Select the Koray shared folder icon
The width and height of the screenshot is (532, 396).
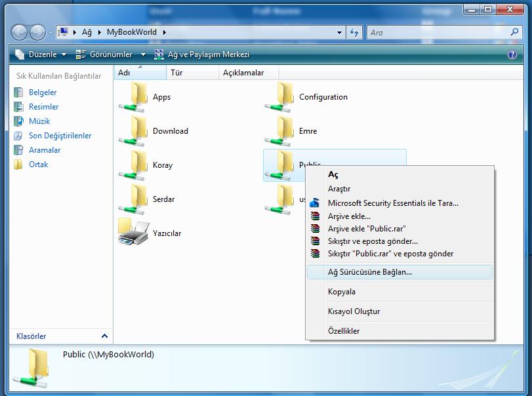point(133,165)
